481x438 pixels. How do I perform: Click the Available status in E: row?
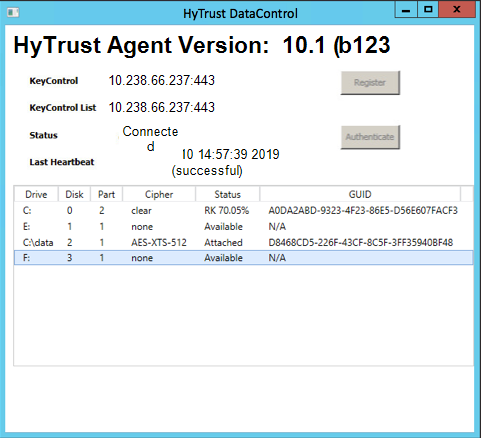point(223,227)
